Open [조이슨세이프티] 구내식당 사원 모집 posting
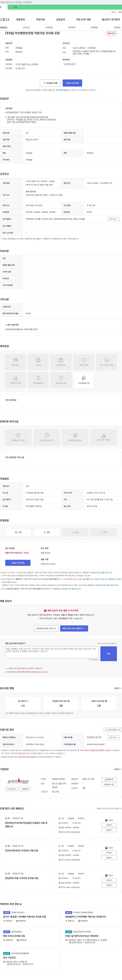122x980 pixels. click(22, 851)
